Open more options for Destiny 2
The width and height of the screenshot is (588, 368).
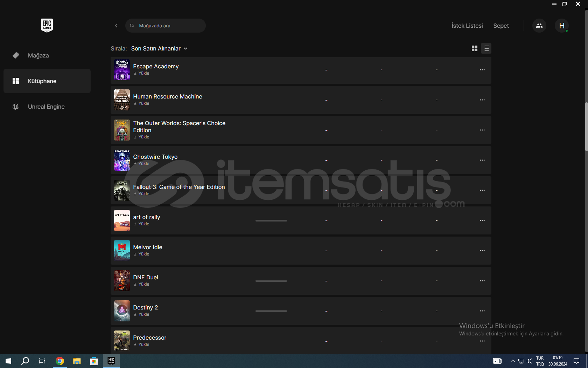tap(482, 311)
